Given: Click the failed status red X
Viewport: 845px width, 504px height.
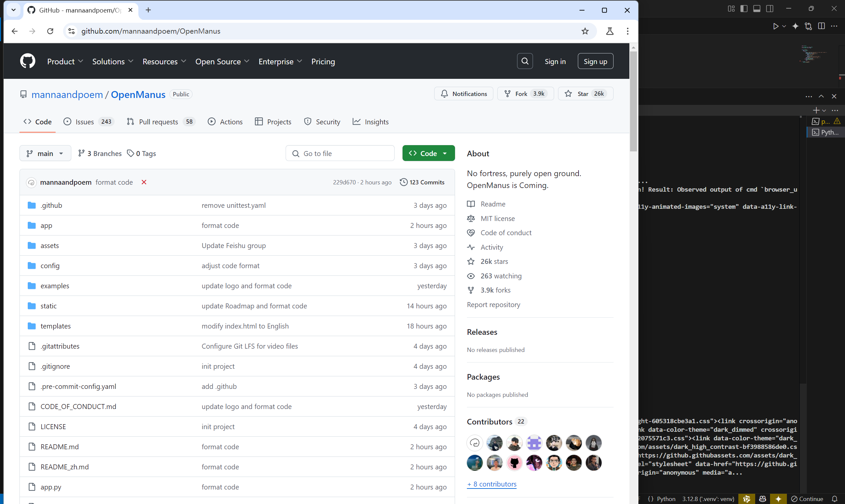Looking at the screenshot, I should tap(144, 182).
